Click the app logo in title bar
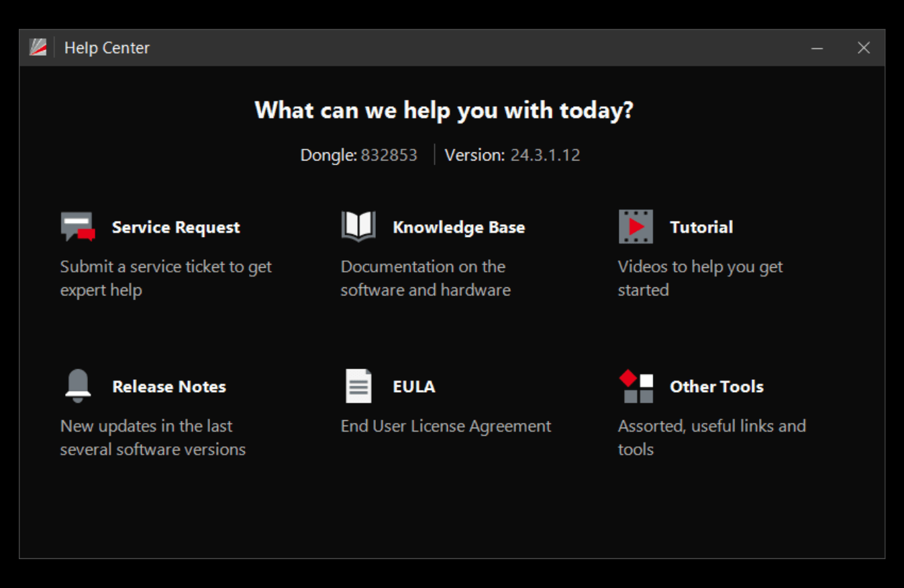Viewport: 904px width, 588px height. tap(38, 48)
